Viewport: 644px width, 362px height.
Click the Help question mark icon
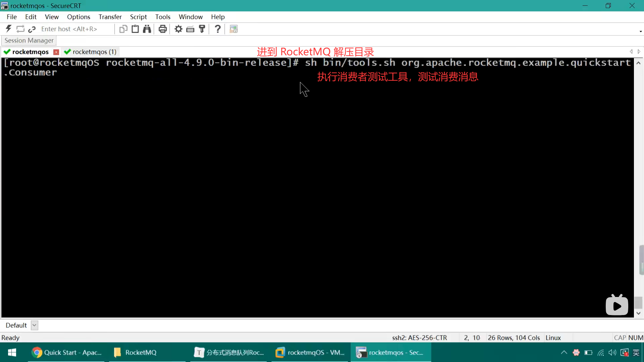(x=218, y=29)
